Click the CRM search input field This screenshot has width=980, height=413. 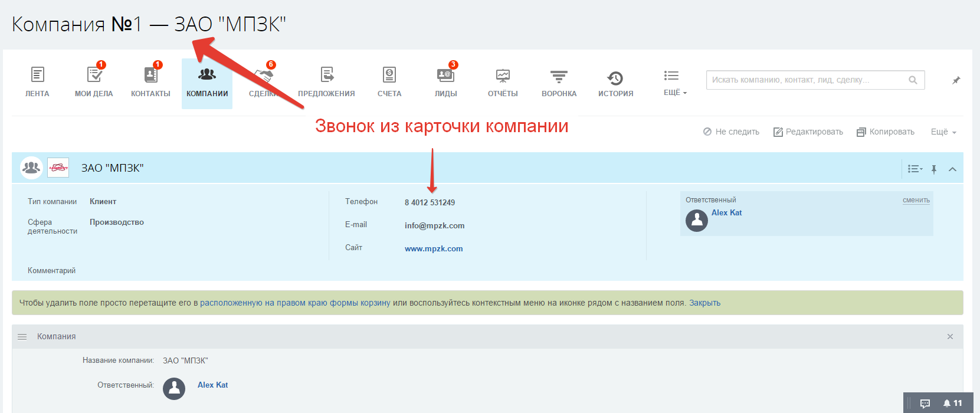807,80
